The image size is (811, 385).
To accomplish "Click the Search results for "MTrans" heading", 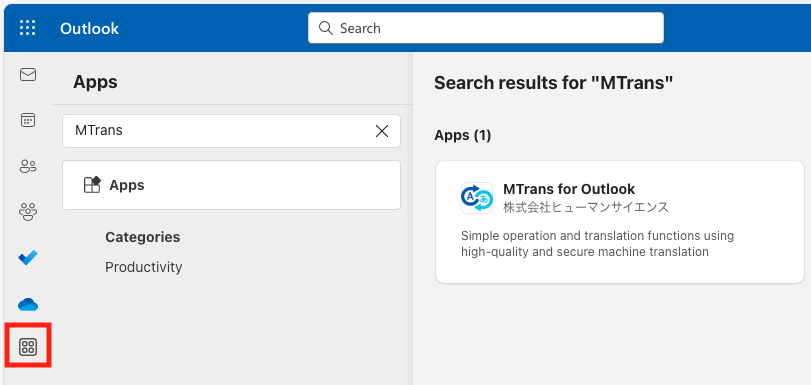I will tap(553, 83).
